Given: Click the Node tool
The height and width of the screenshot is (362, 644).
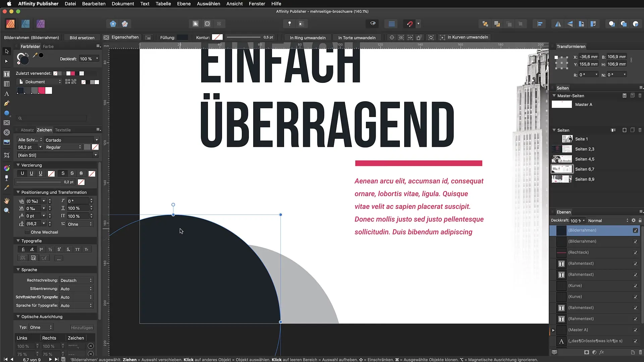Looking at the screenshot, I should tap(6, 61).
